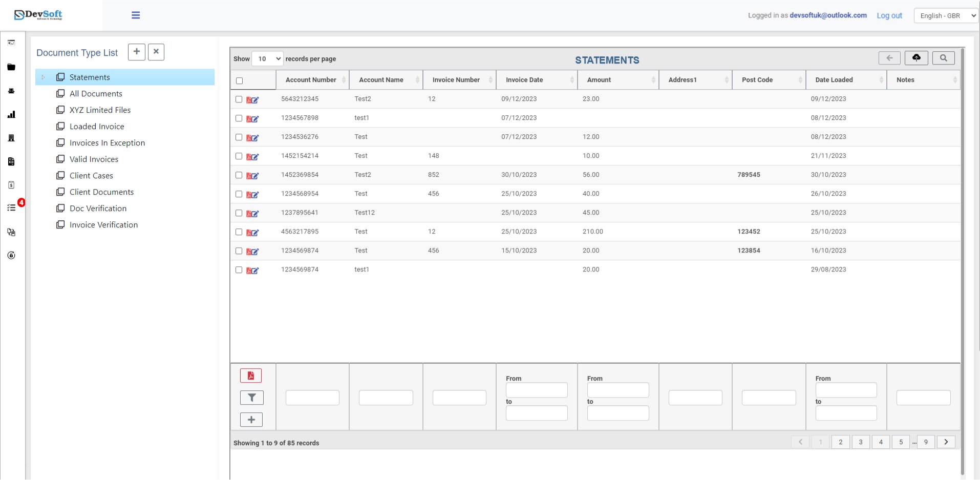This screenshot has width=980, height=480.
Task: Open the bar chart reports icon
Action: click(x=11, y=115)
